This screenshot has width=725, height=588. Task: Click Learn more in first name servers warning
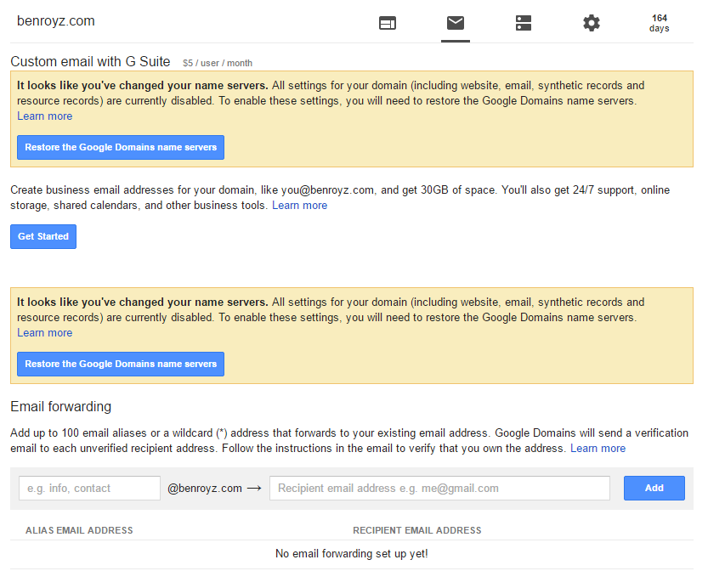(44, 116)
